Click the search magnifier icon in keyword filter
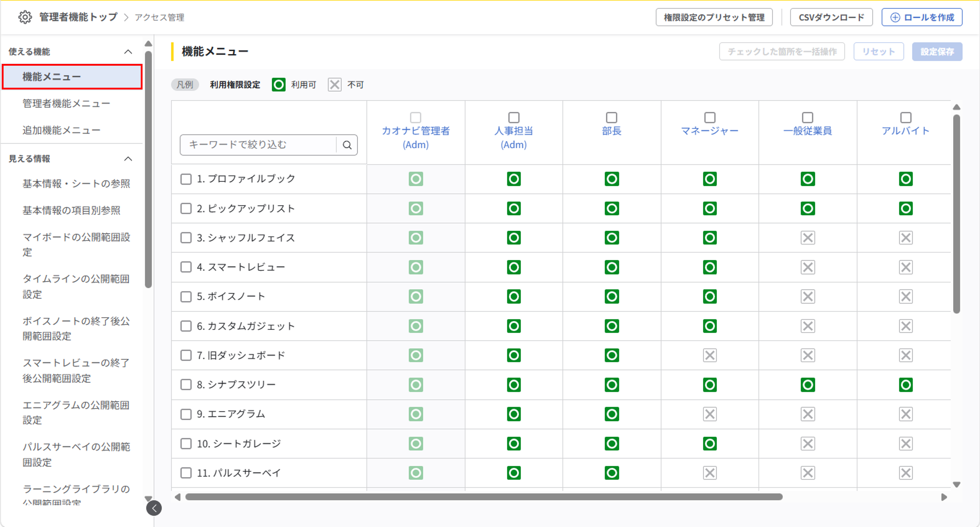980x527 pixels. point(347,145)
